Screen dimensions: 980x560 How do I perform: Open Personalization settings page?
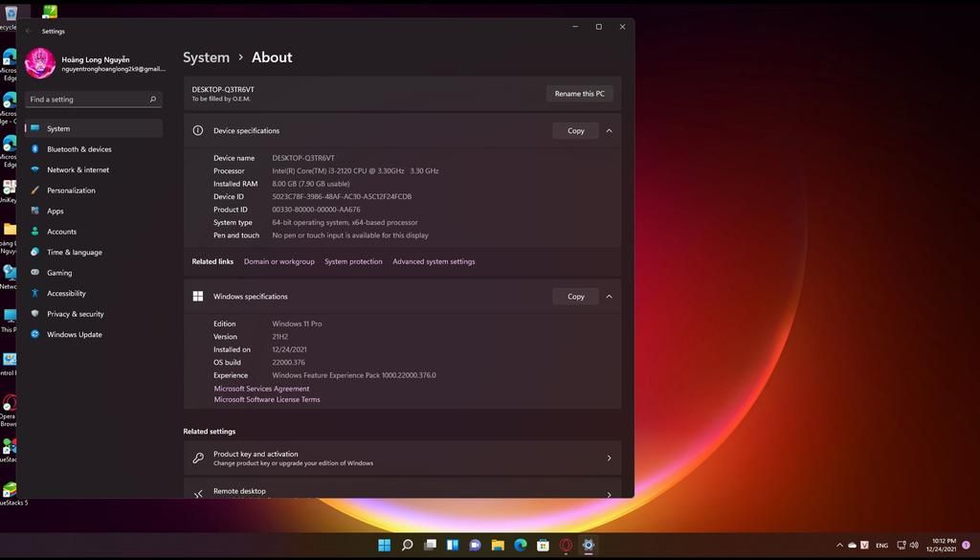(x=94, y=190)
